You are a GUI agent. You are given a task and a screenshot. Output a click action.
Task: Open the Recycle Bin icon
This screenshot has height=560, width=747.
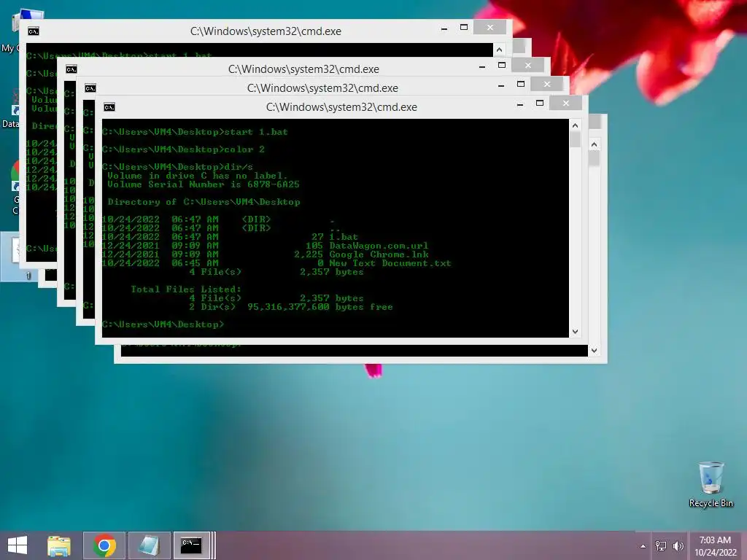coord(711,484)
